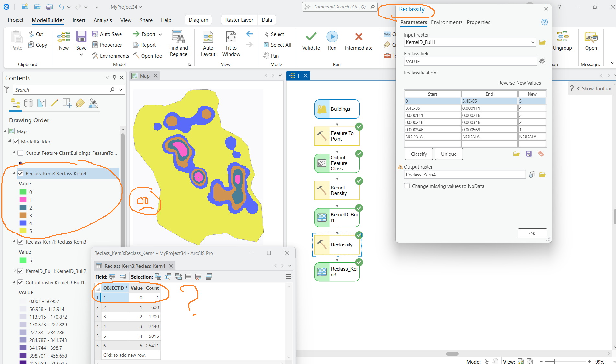Activate the Select mode tool

274,34
